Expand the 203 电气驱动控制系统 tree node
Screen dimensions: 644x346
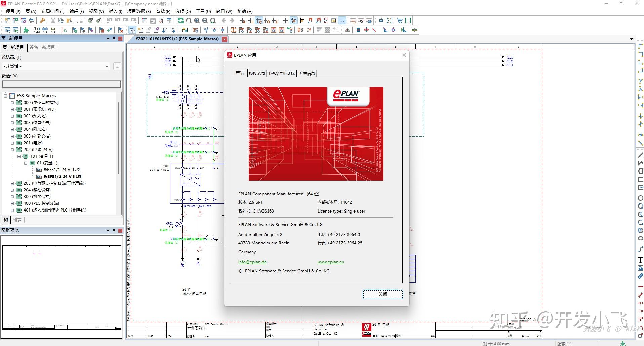(x=12, y=183)
